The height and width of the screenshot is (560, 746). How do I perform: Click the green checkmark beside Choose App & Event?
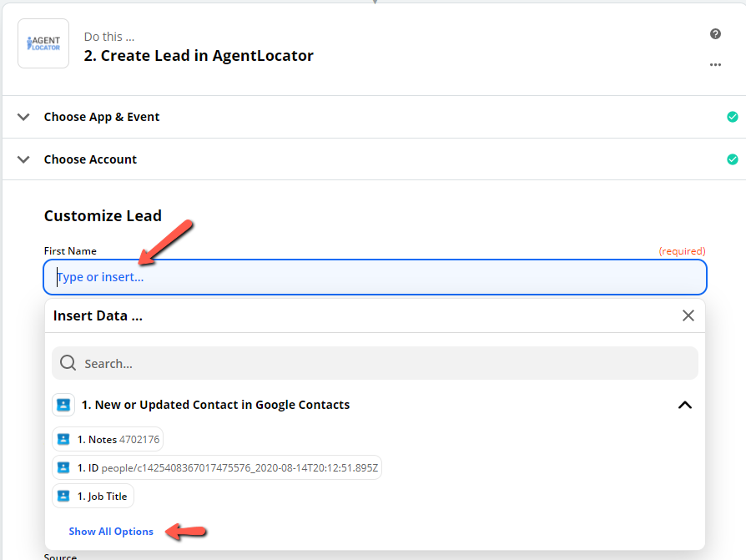click(732, 117)
